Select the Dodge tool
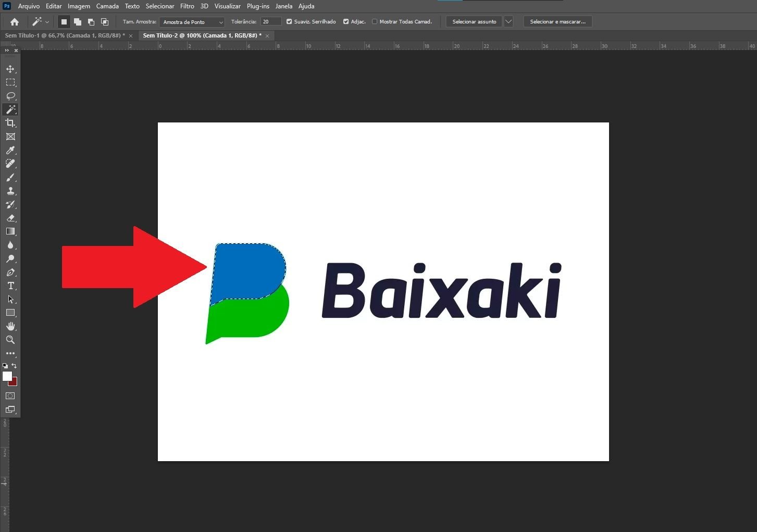 coord(10,258)
